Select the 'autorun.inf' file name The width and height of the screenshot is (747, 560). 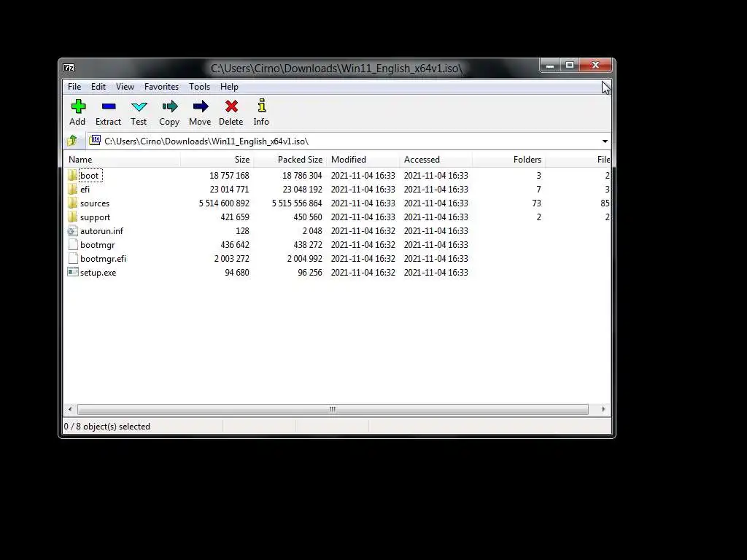101,231
